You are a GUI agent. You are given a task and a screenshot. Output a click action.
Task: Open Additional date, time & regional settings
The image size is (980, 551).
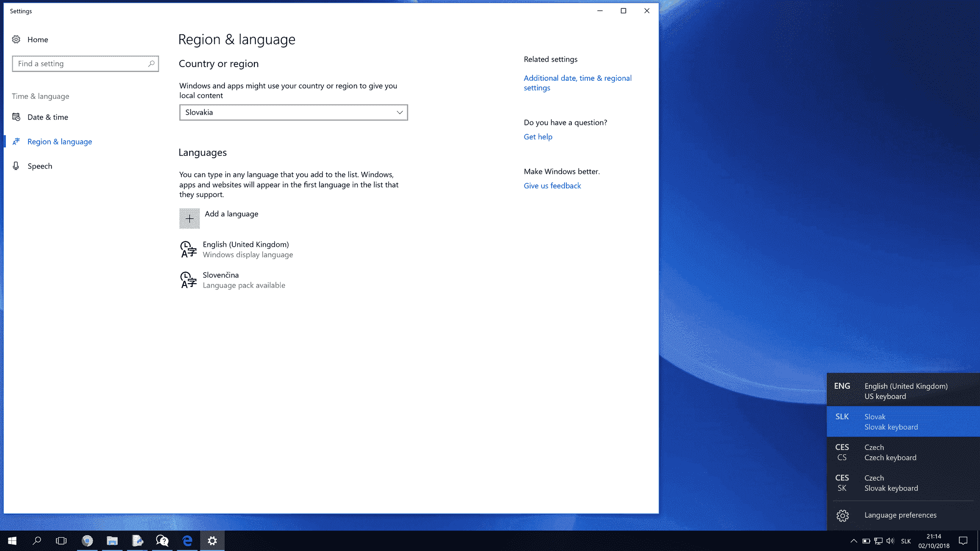click(x=577, y=83)
